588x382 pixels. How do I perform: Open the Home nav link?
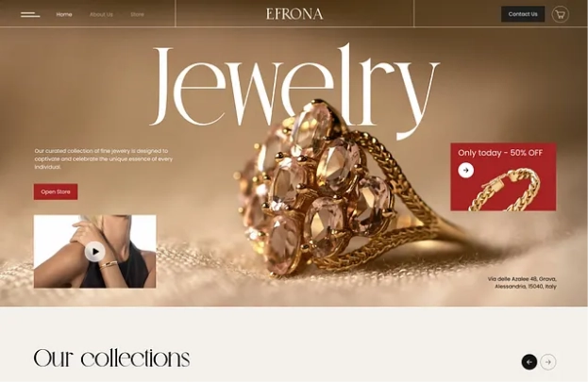pos(64,15)
